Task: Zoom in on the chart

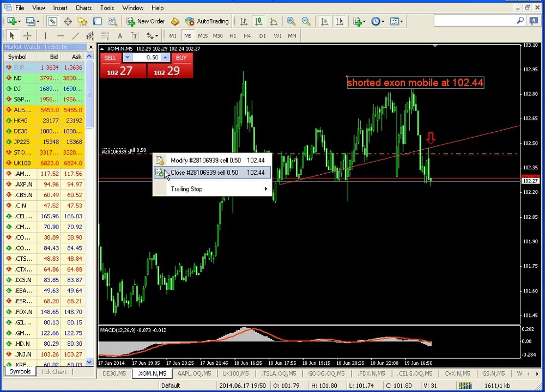Action: pyautogui.click(x=291, y=22)
